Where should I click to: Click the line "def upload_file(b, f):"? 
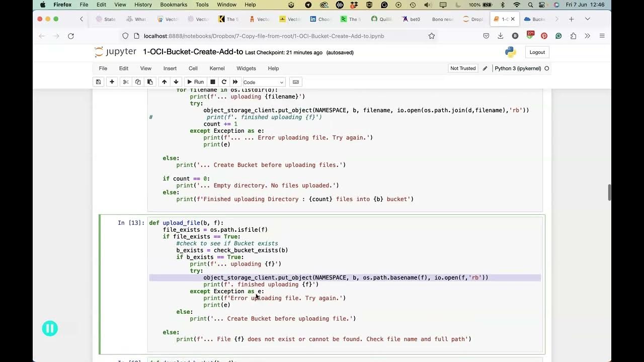(186, 223)
